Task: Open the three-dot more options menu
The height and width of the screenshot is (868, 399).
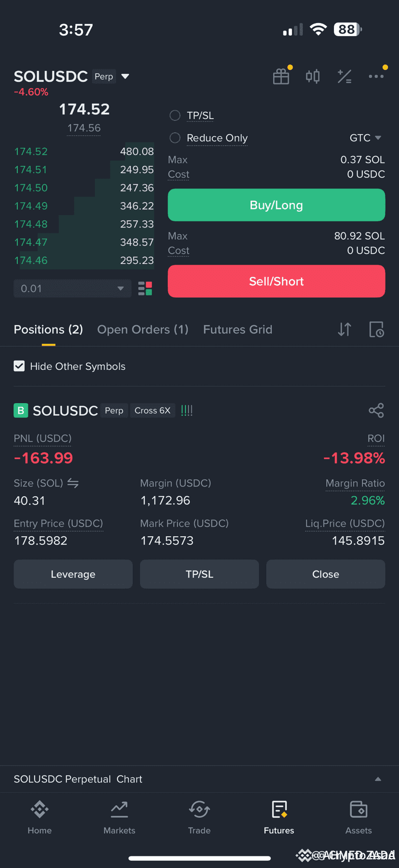Action: (376, 76)
